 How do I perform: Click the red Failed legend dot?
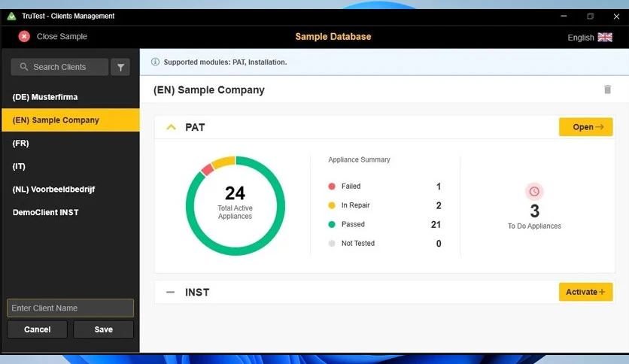[x=332, y=186]
